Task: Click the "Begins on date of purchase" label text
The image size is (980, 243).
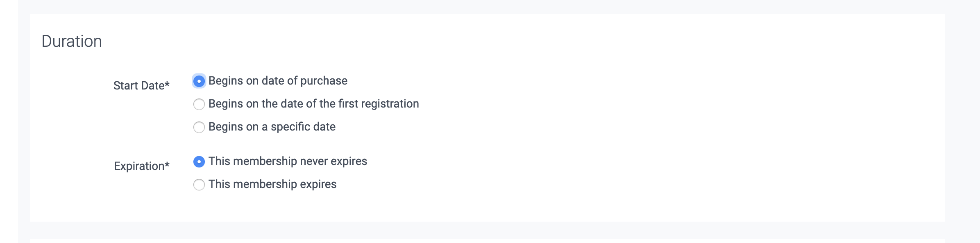Action: pyautogui.click(x=277, y=81)
